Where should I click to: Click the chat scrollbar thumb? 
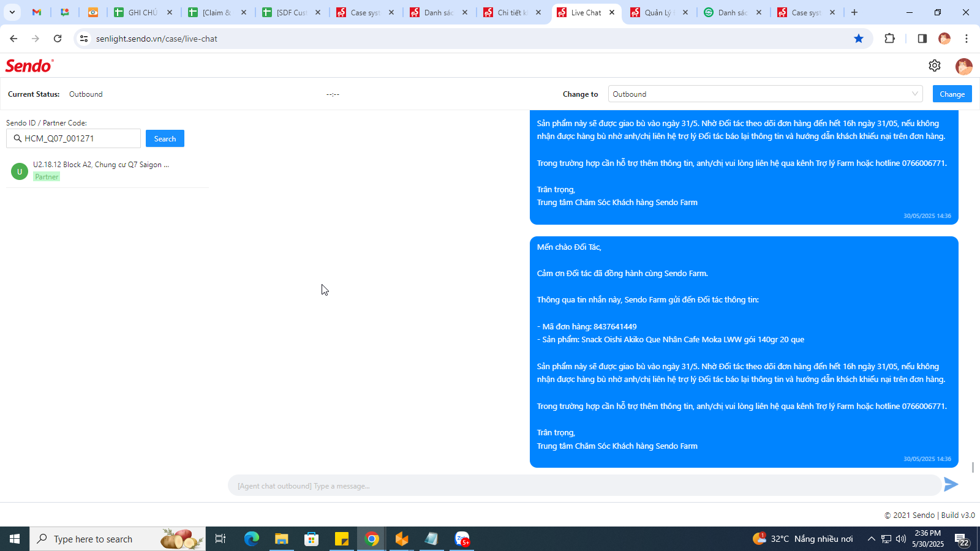(x=973, y=467)
